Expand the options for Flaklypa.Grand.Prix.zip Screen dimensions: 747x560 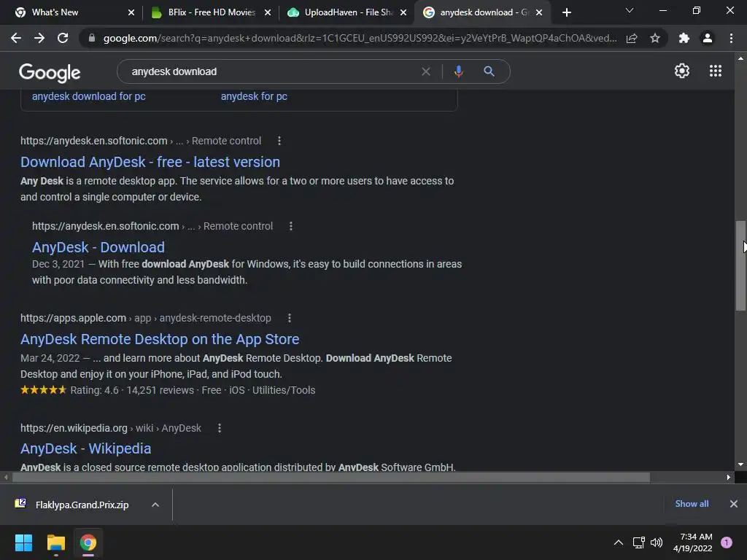tap(155, 505)
